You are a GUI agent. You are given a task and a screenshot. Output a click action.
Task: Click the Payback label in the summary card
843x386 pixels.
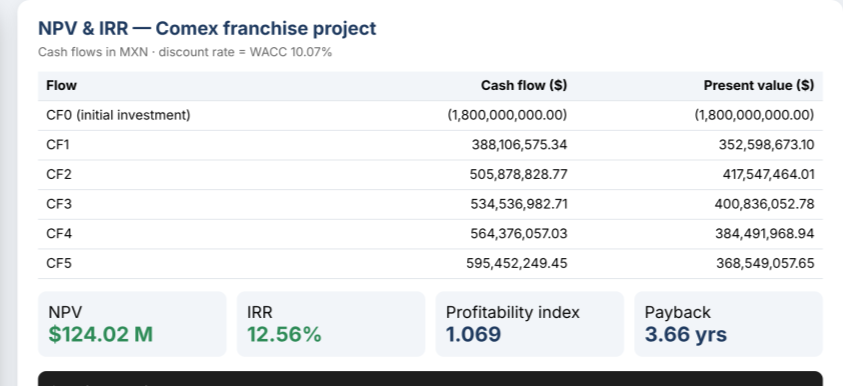(x=677, y=312)
